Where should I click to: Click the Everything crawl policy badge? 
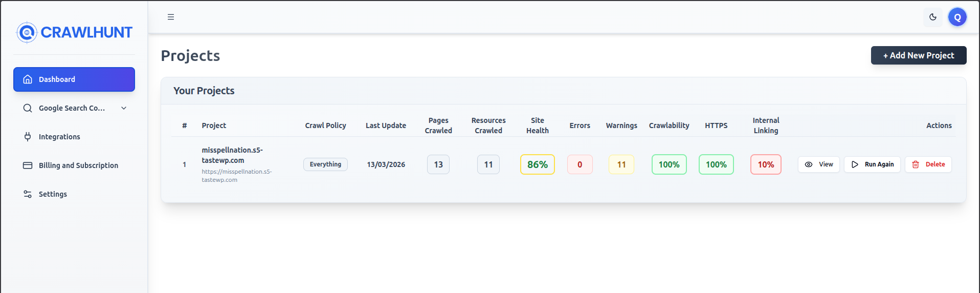pos(325,164)
